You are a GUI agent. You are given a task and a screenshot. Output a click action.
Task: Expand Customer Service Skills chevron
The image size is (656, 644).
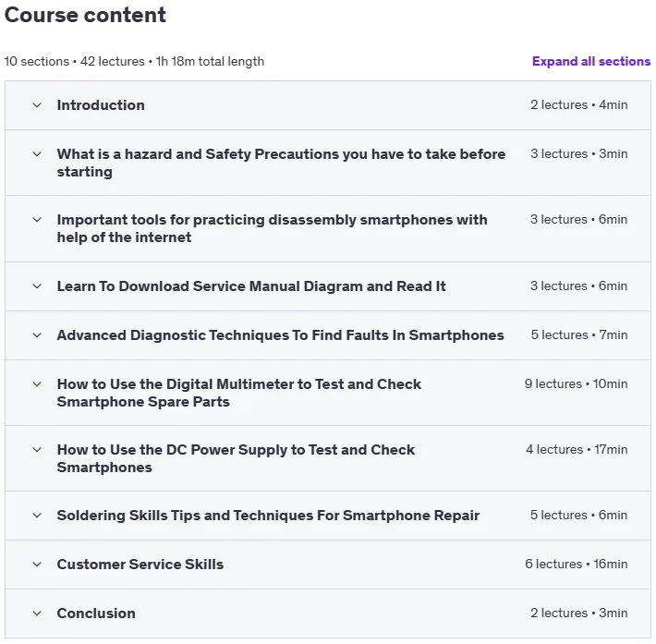tap(37, 565)
